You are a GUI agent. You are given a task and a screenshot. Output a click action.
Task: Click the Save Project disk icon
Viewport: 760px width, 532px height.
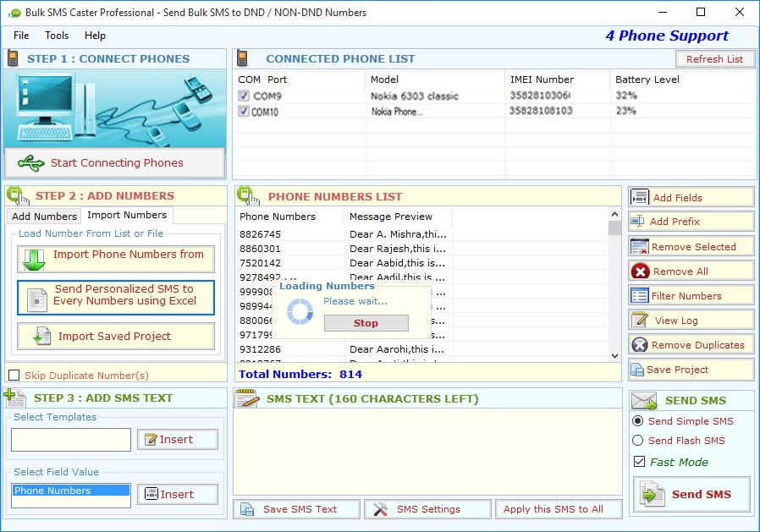tap(637, 370)
